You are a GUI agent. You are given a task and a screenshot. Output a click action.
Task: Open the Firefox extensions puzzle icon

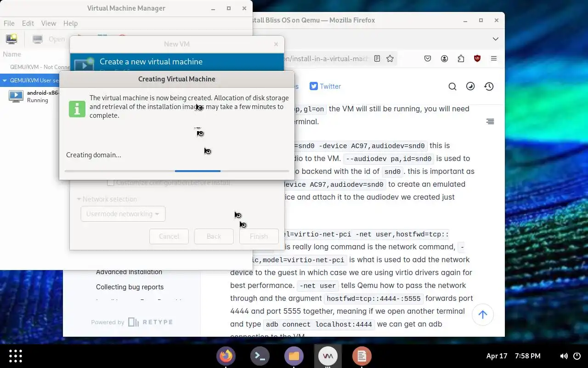point(461,58)
